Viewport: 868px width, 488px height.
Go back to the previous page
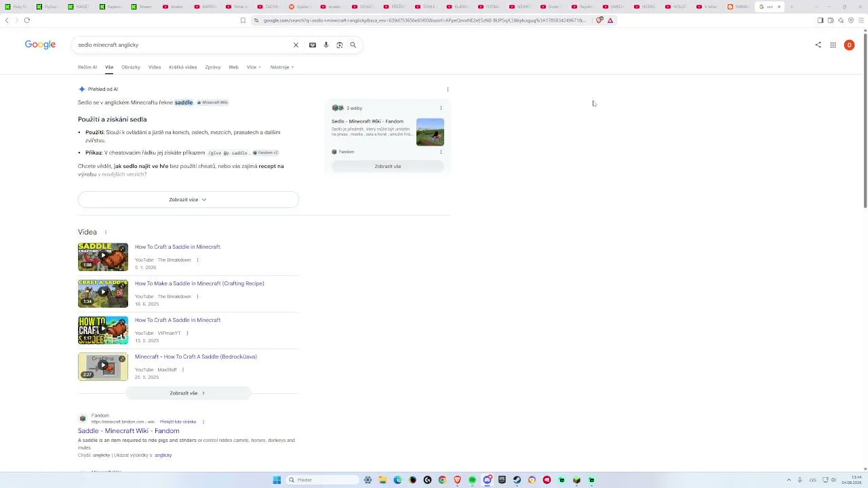point(7,20)
